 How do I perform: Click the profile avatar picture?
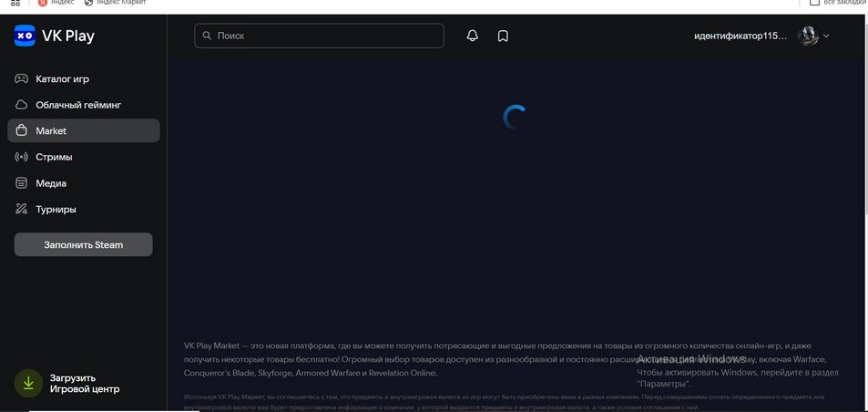coord(808,36)
